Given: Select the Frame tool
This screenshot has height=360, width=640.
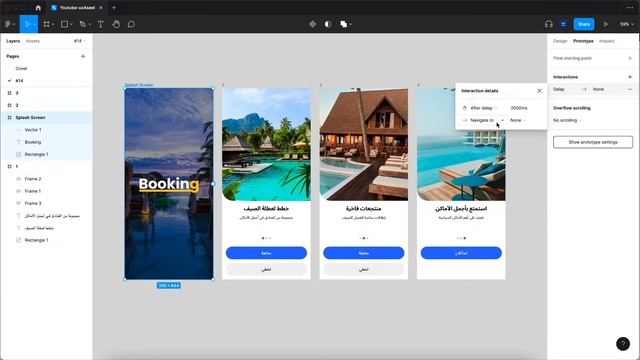Looking at the screenshot, I should point(47,24).
